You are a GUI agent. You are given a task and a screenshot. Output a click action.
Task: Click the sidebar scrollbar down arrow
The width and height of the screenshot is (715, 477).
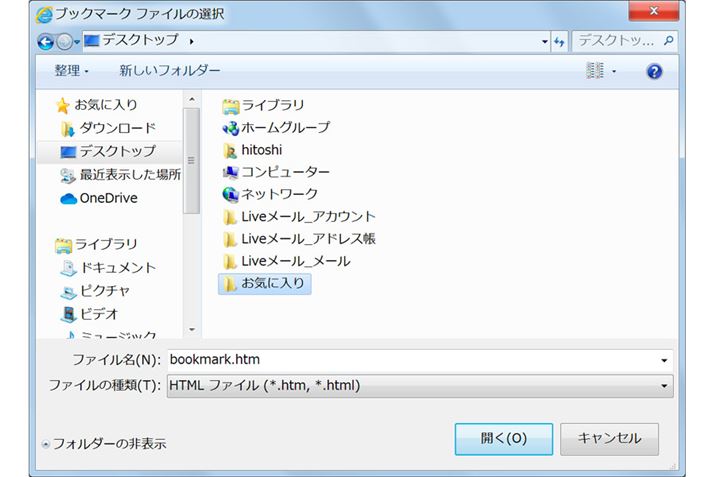click(192, 329)
